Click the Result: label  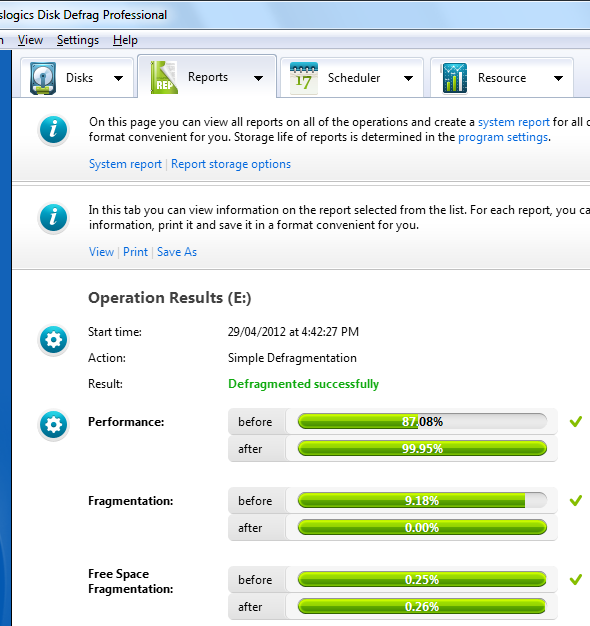[x=105, y=384]
